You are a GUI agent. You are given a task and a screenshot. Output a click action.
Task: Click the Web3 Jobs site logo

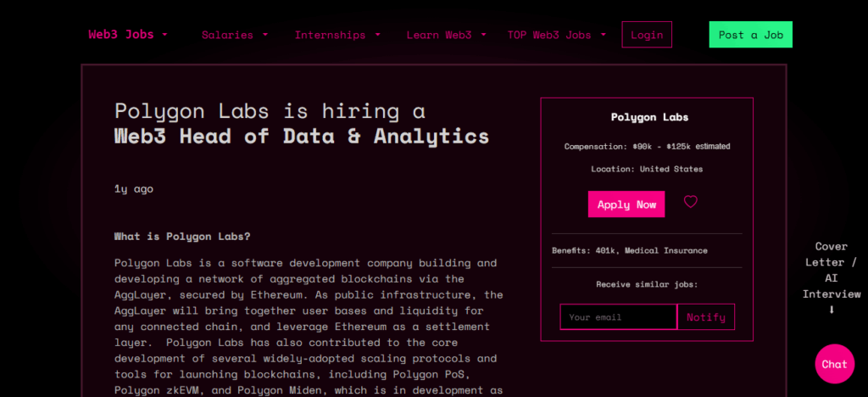coord(121,35)
